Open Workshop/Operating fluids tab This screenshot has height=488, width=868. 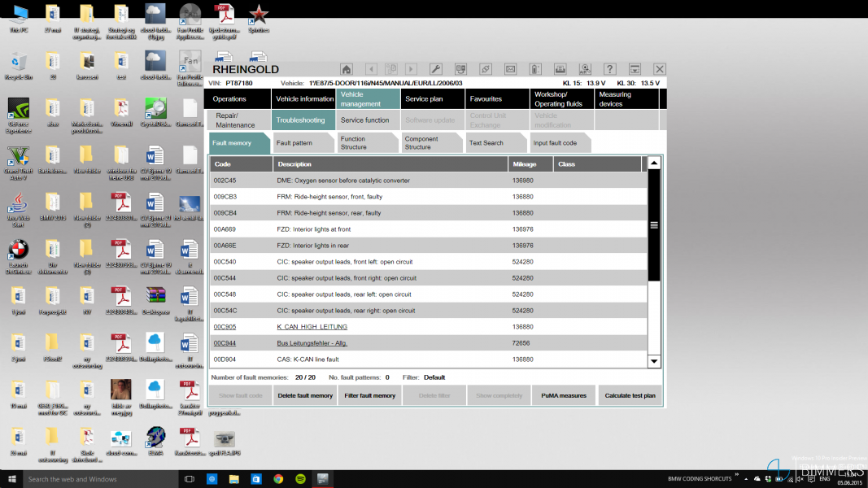click(x=562, y=99)
